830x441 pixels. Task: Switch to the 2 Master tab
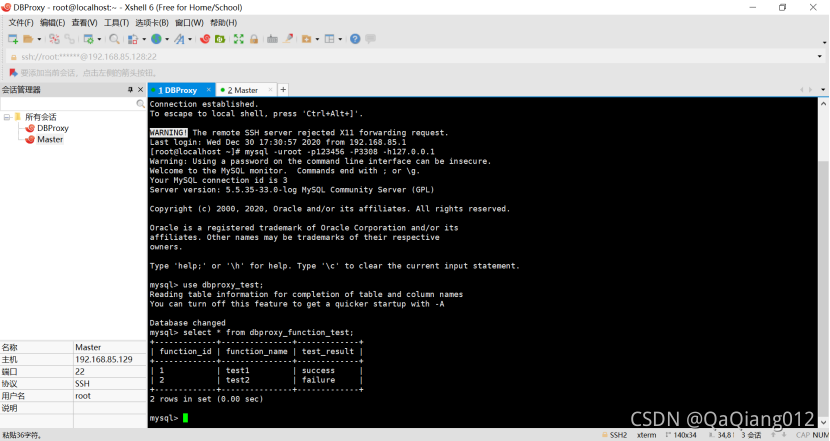[x=242, y=91]
